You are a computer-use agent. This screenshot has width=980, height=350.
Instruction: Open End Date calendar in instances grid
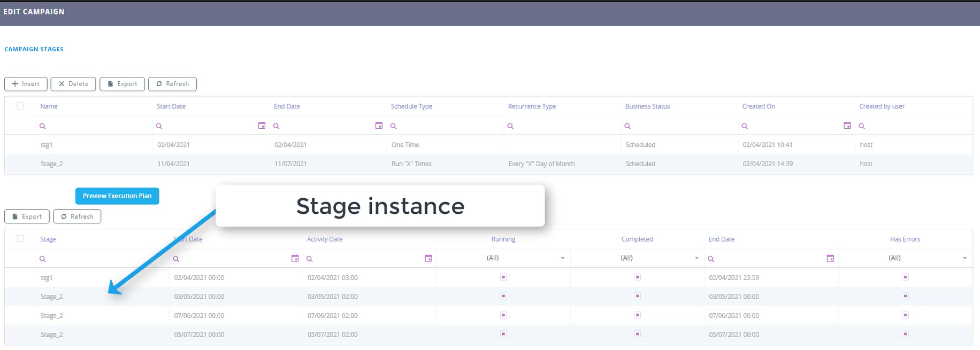[830, 259]
